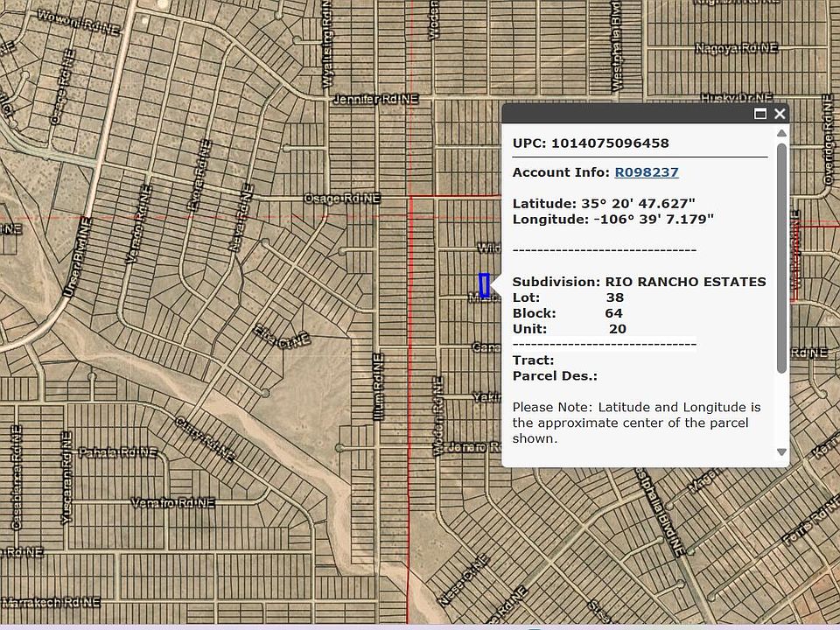Screen dimensions: 840x630
Task: Open account link R098237
Action: click(x=647, y=172)
